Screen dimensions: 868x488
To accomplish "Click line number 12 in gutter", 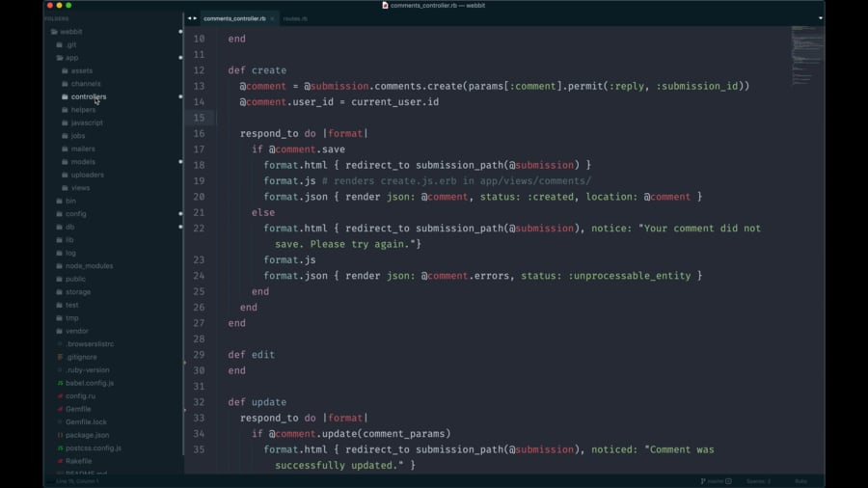I will click(x=199, y=70).
